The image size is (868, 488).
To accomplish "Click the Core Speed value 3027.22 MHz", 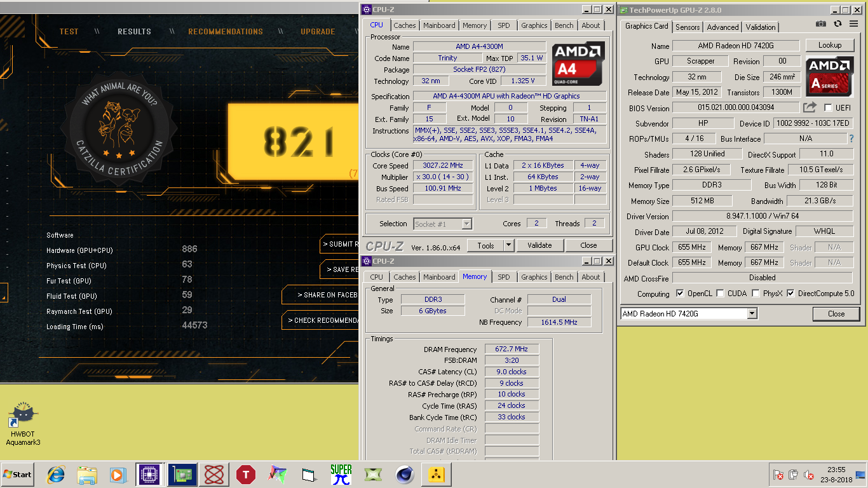I will [x=443, y=165].
